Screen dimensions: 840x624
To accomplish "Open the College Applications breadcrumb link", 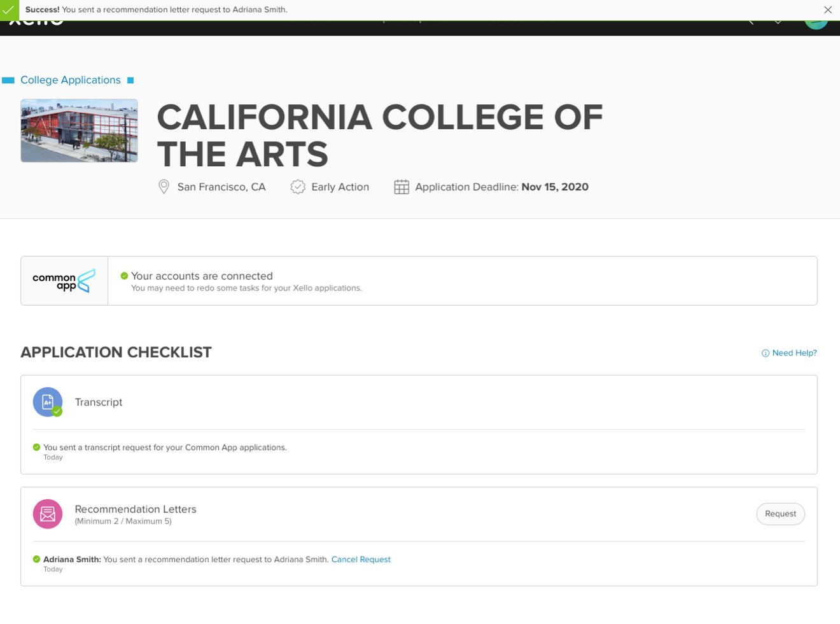I will (71, 80).
